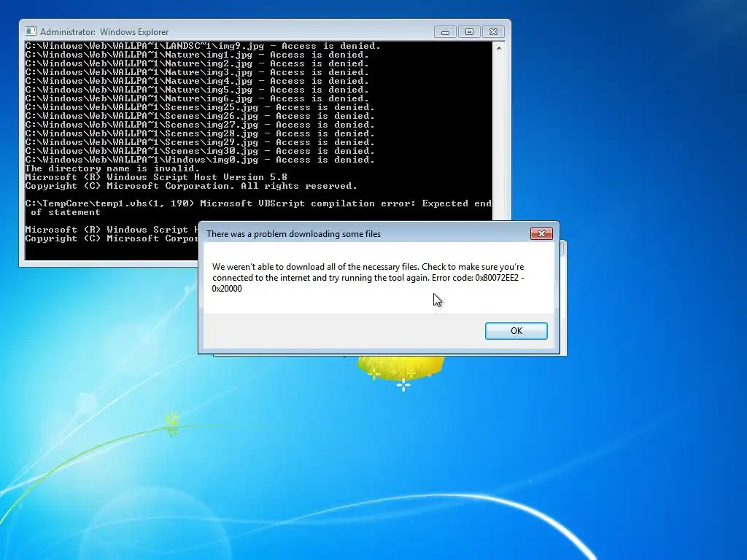Click the LANDSC~1\img9.jpg access denied line

[203, 46]
